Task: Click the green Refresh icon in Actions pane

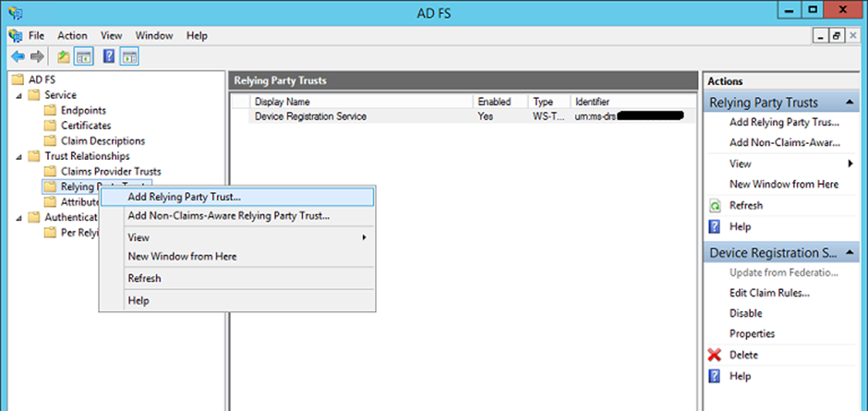Action: [716, 205]
